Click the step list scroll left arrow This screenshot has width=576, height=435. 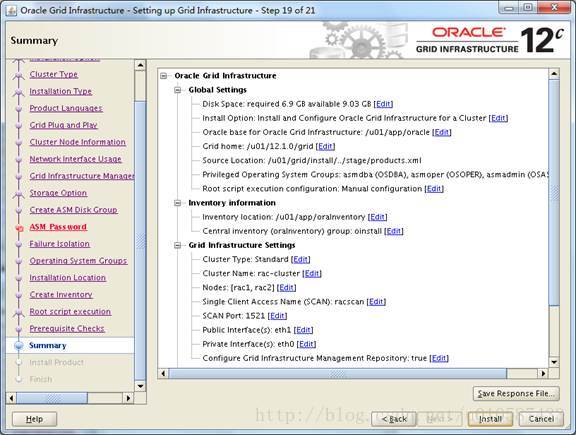pyautogui.click(x=11, y=398)
